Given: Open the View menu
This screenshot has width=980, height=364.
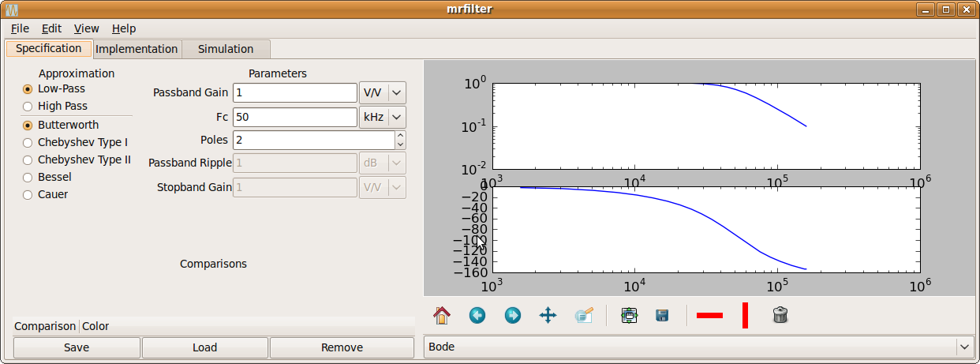Looking at the screenshot, I should (x=86, y=28).
